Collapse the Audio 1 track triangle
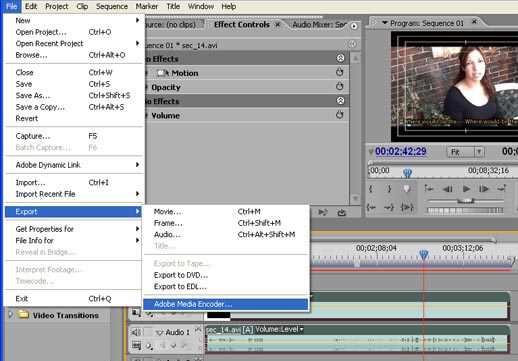The width and height of the screenshot is (518, 361). click(160, 333)
